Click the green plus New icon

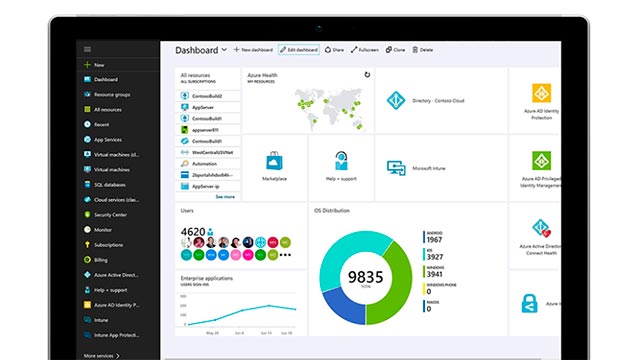tap(87, 65)
